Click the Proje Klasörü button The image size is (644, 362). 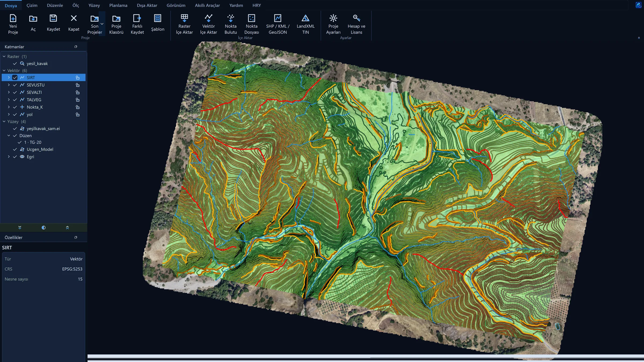[116, 24]
